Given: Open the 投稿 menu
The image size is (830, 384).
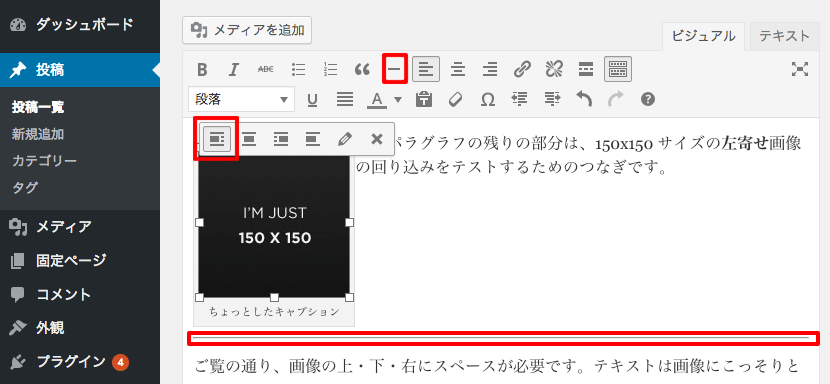Looking at the screenshot, I should tap(80, 70).
